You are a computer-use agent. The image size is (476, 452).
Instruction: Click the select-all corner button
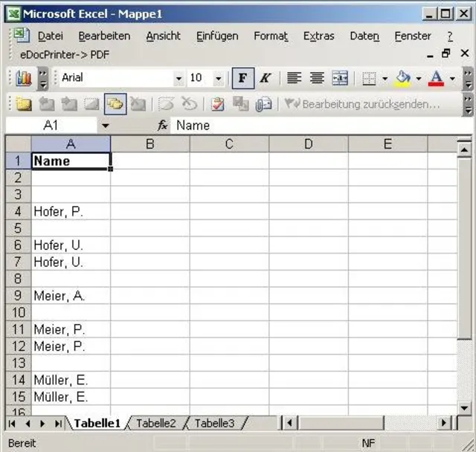click(18, 143)
